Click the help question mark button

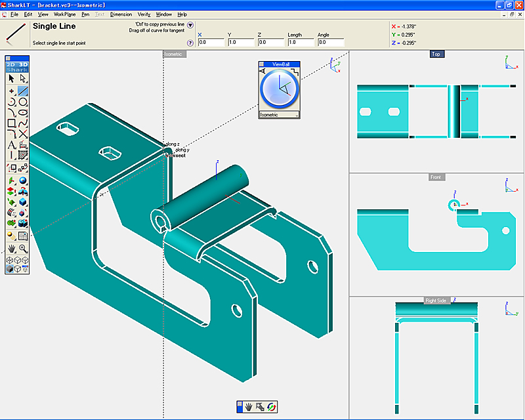190,42
